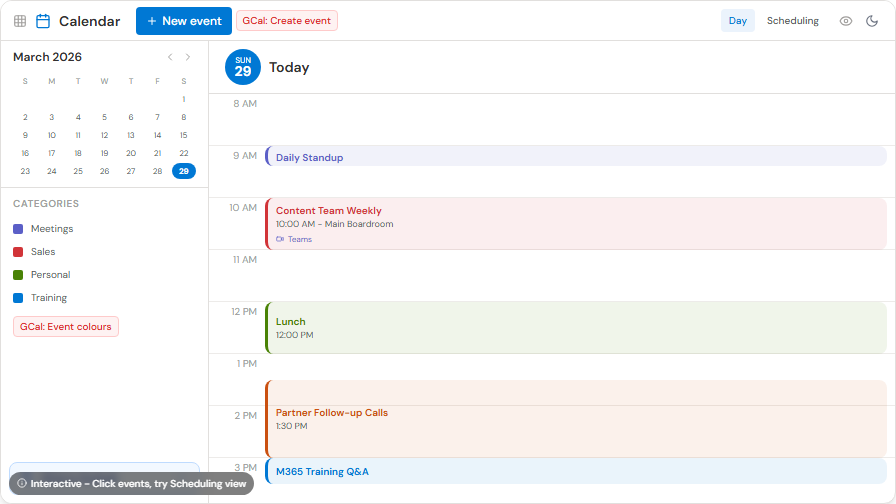896x504 pixels.
Task: Open the app launcher grid icon
Action: pos(20,21)
